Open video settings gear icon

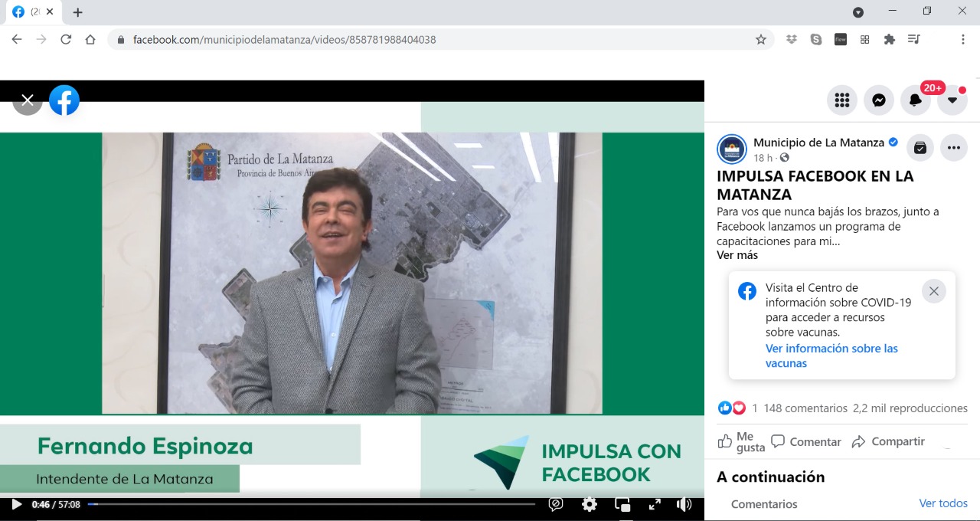[590, 504]
